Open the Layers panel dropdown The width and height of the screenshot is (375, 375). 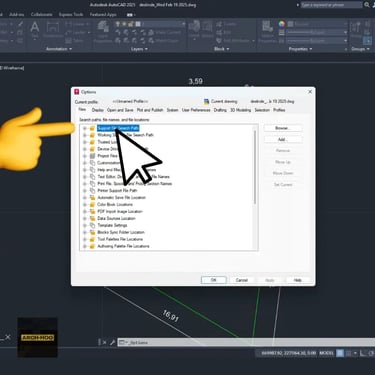coord(139,49)
